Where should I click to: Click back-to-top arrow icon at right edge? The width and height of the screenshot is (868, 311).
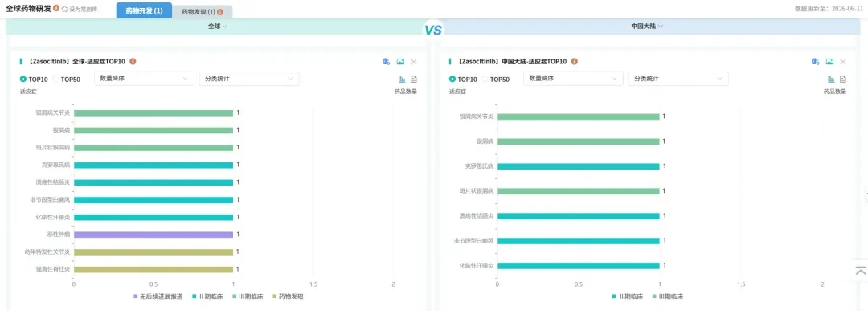click(x=861, y=270)
